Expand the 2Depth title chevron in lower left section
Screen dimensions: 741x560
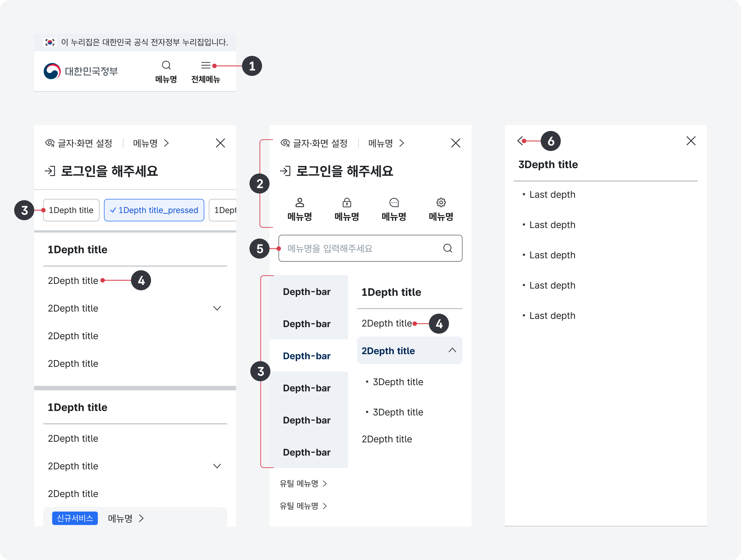coord(217,466)
